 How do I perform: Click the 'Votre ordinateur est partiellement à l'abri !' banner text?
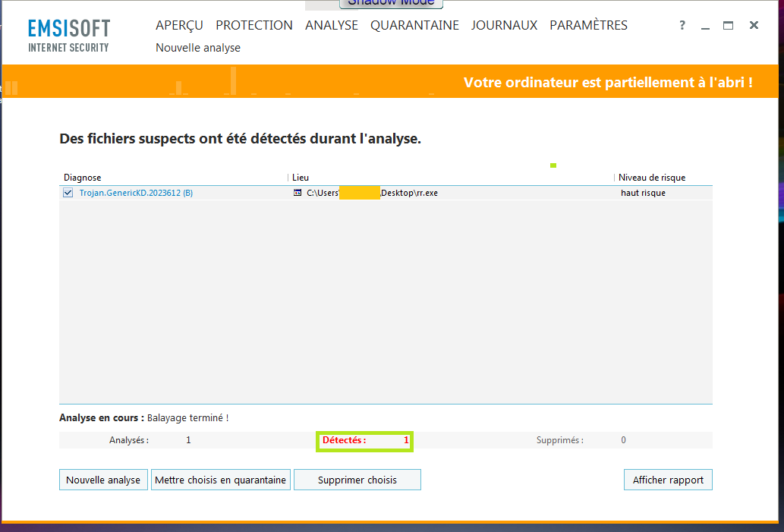608,82
